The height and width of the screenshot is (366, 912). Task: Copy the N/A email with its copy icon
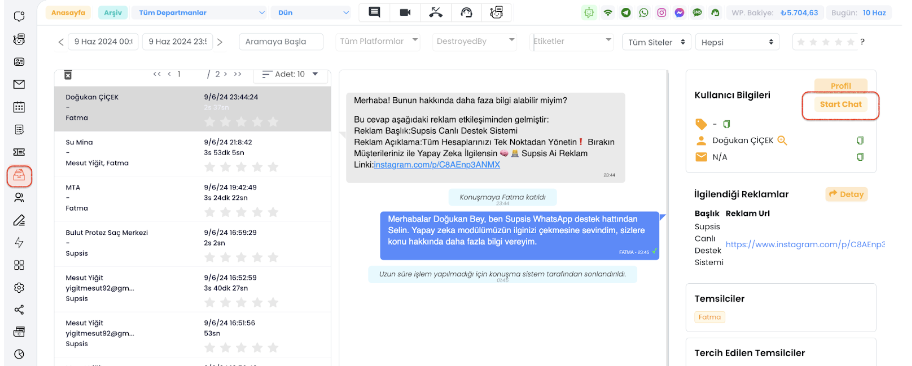click(x=860, y=157)
